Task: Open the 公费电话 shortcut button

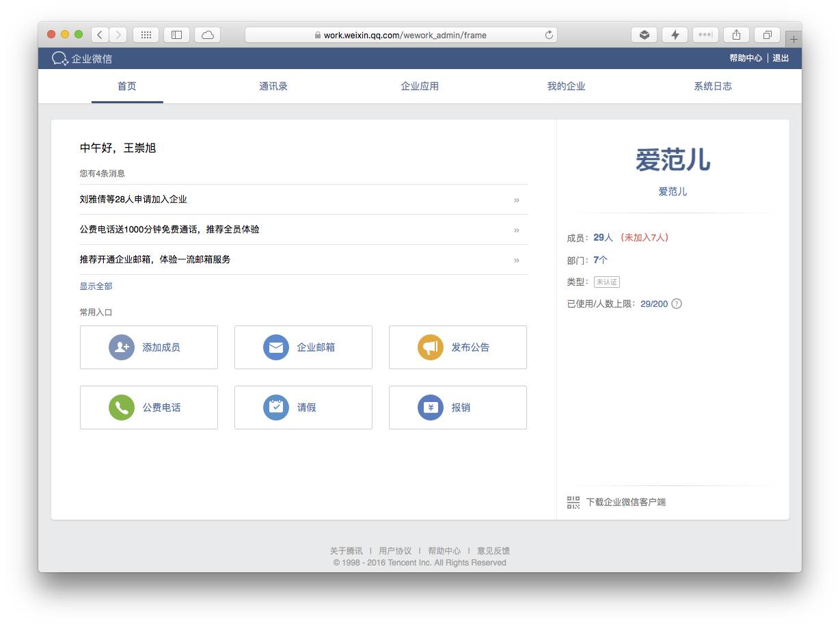Action: (149, 408)
